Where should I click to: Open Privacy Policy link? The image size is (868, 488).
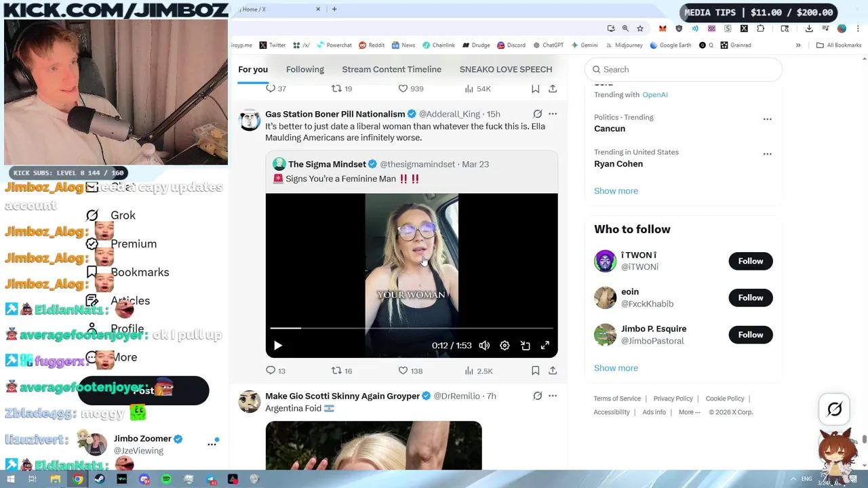pyautogui.click(x=673, y=399)
